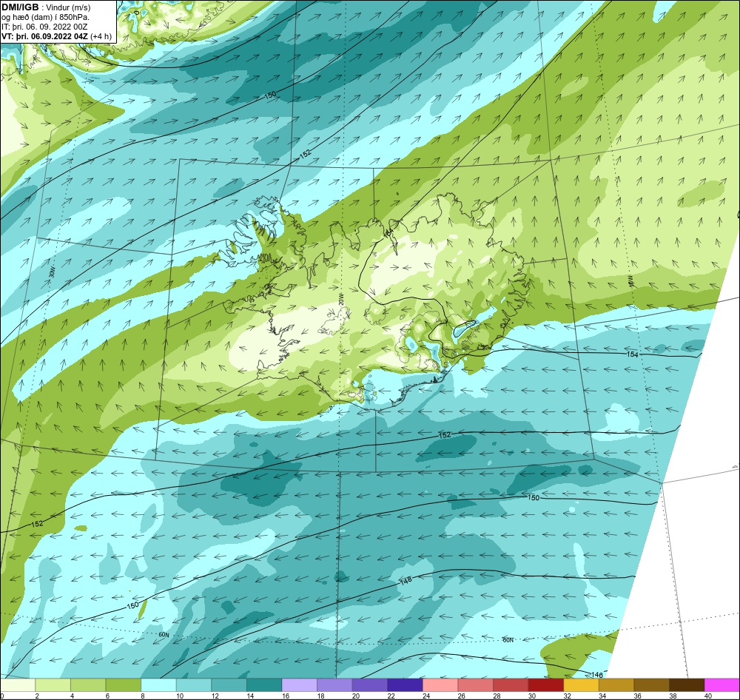Image resolution: width=740 pixels, height=700 pixels.
Task: Click the dark indigo 22–24 m/s swatch
Action: point(405,684)
